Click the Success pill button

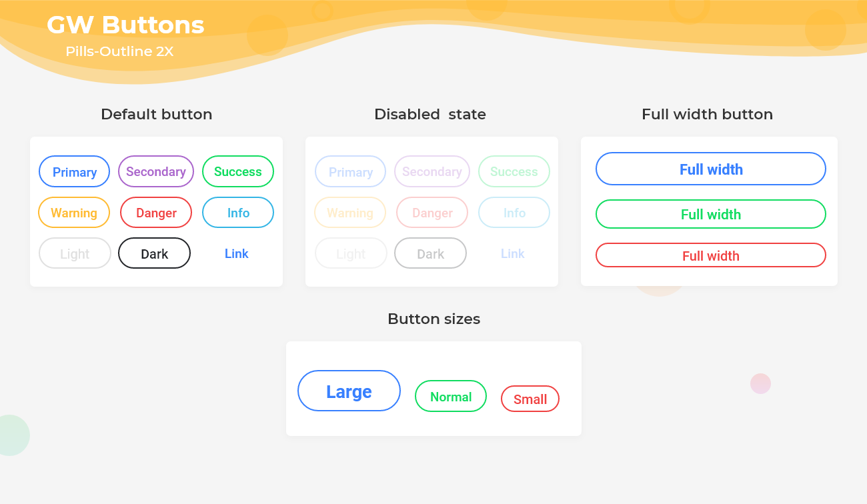[x=238, y=171]
